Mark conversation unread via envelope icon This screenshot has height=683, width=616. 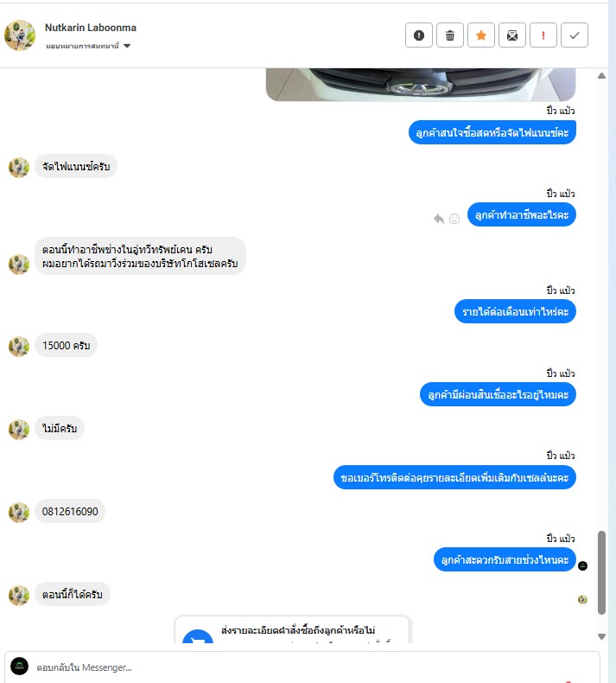512,35
